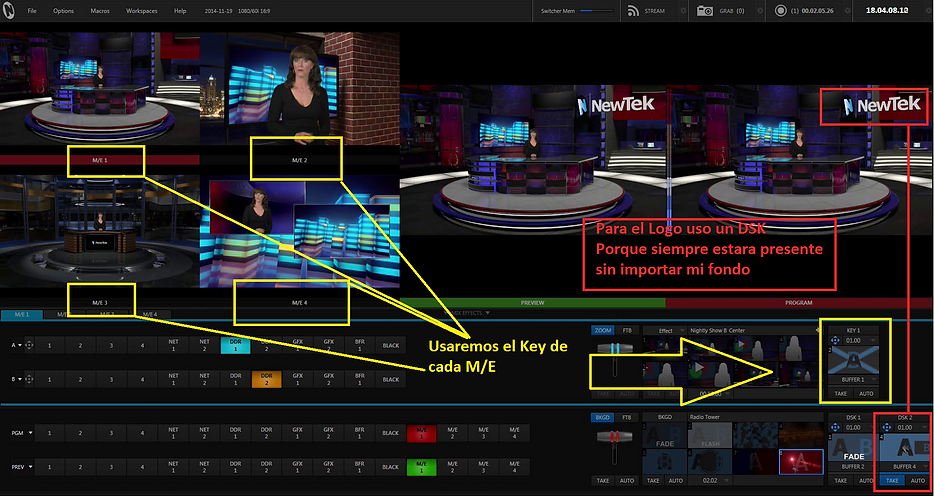Open Stream settings gear
This screenshot has width=934, height=496.
tap(683, 11)
